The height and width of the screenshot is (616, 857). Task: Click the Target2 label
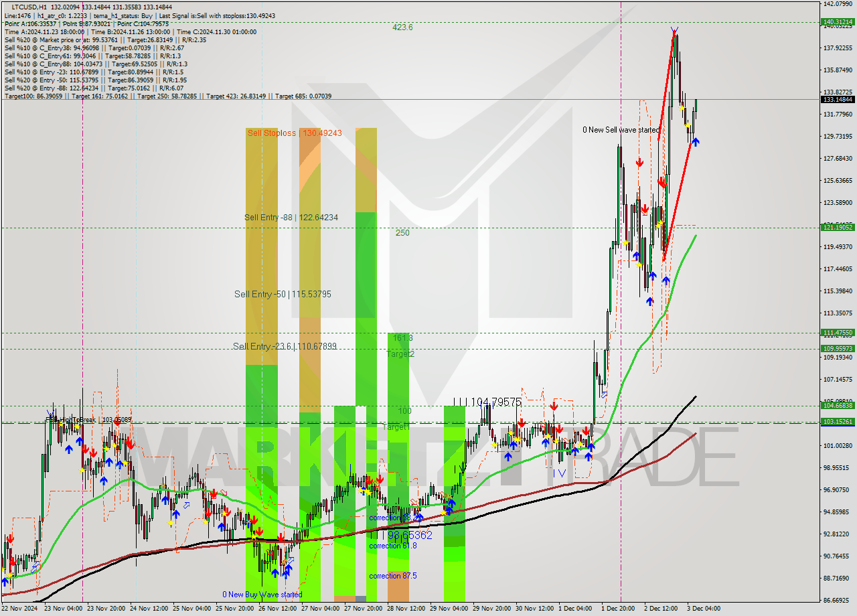point(400,354)
